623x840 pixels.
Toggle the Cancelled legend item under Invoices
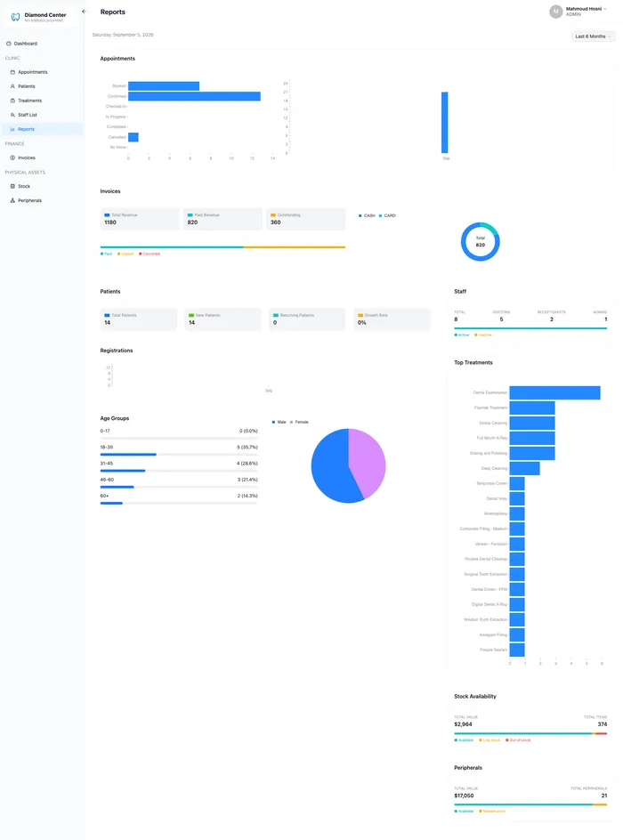click(x=150, y=254)
